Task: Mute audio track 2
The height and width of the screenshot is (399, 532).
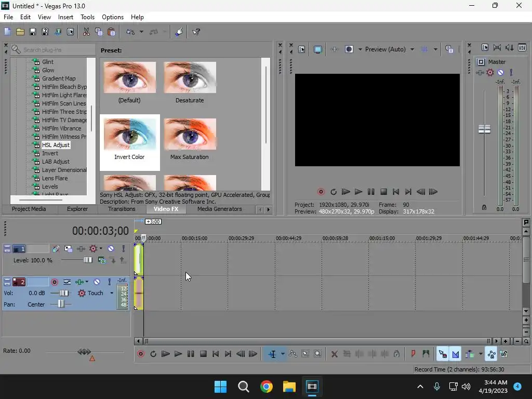Action: [x=97, y=282]
